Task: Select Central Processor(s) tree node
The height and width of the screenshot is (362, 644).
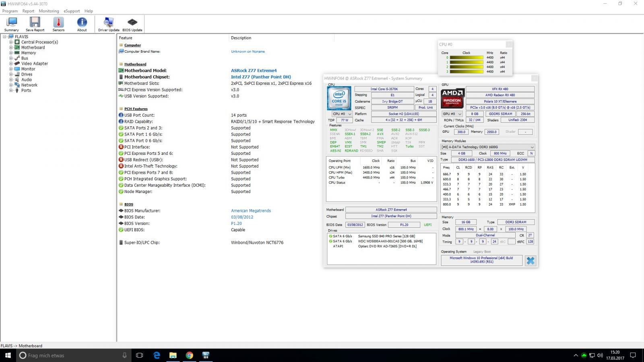Action: 39,42
